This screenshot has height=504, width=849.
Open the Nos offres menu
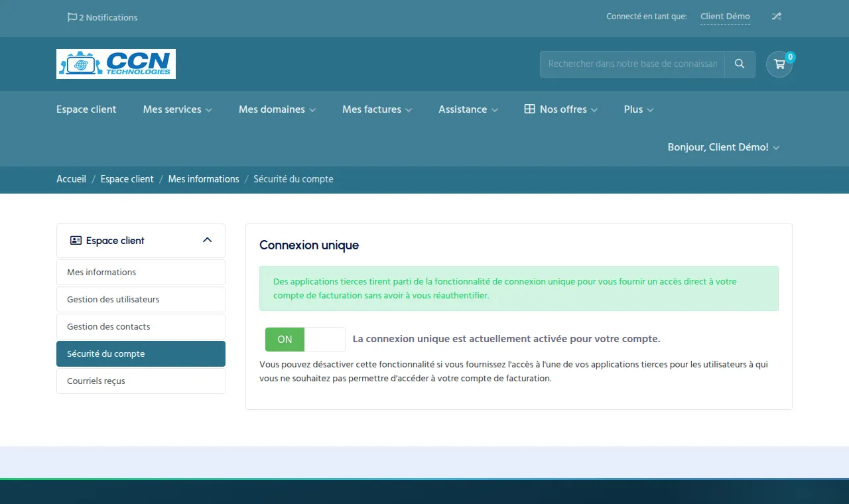click(561, 109)
